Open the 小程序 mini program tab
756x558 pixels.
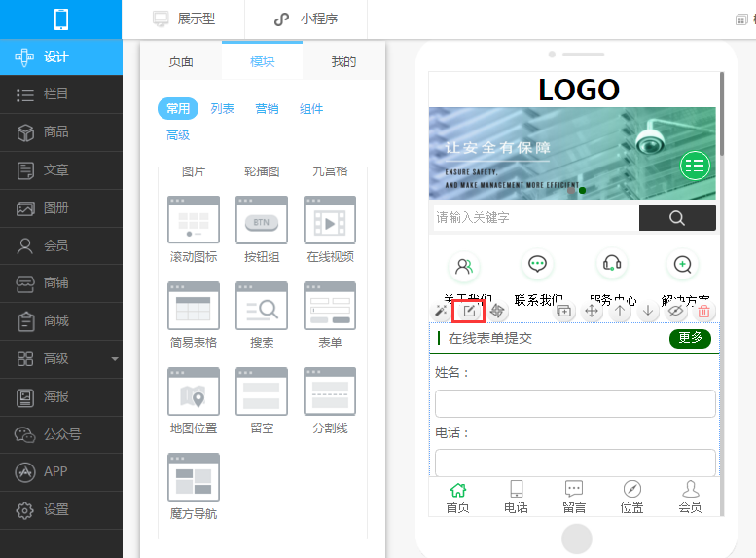[x=306, y=19]
